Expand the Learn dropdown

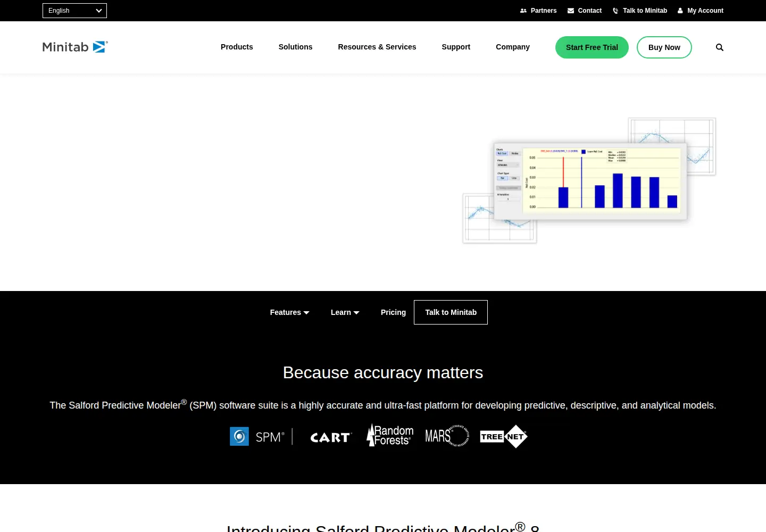[x=345, y=312]
